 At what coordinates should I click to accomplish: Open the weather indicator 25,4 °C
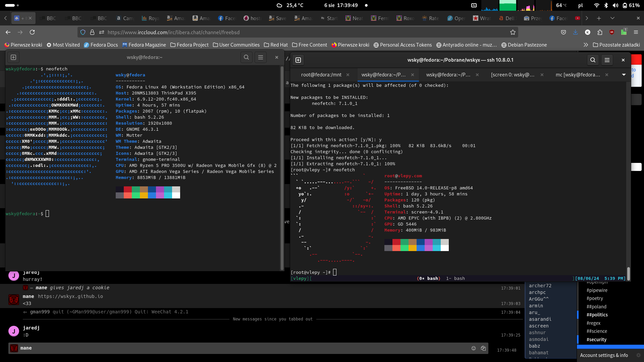pos(290,5)
